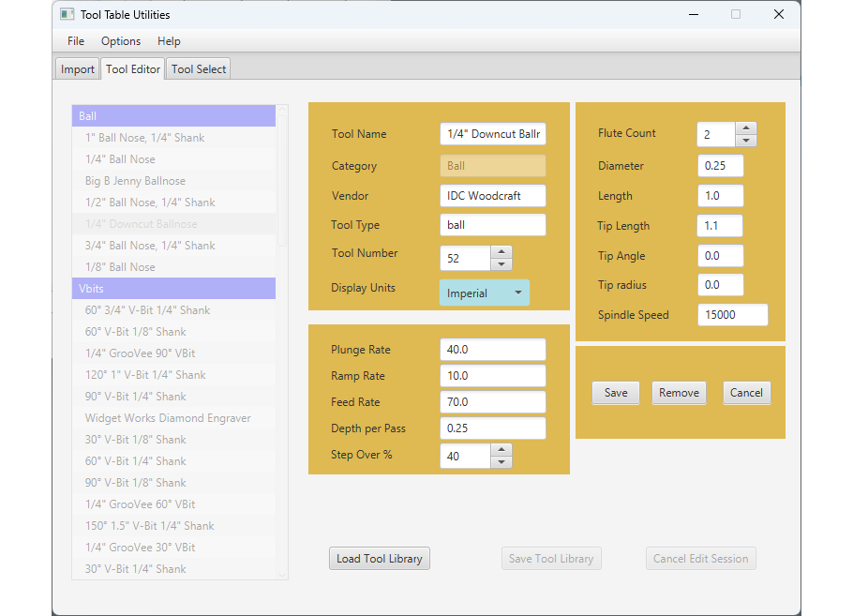Click the Category field showing Ball
This screenshot has height=616, width=853.
493,165
